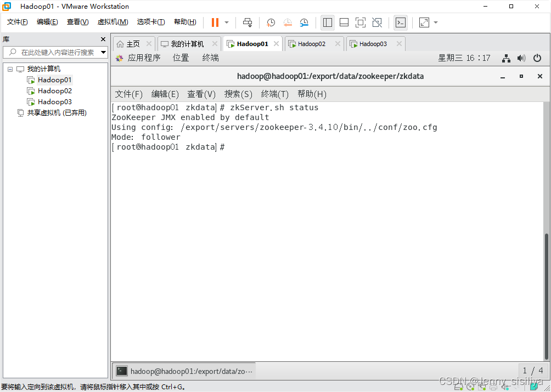Screen dimensions: 551x392
Task: Toggle Unity mode icon
Action: 377,22
